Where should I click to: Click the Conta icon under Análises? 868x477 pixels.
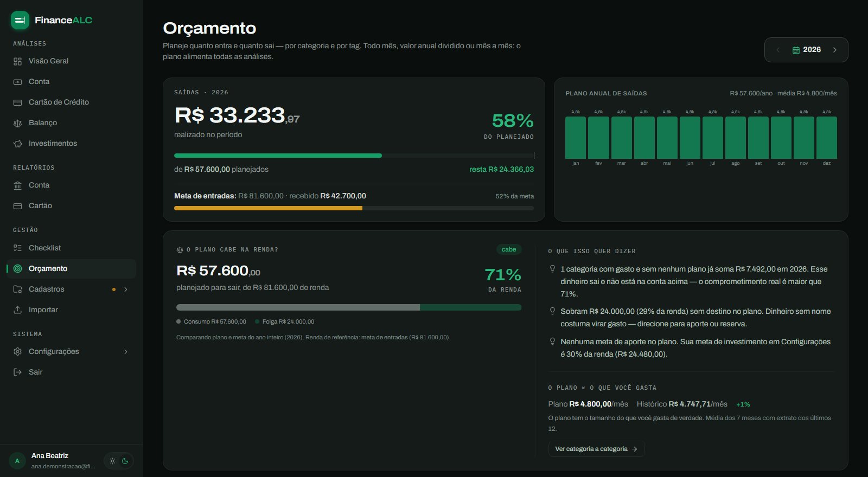tap(17, 82)
